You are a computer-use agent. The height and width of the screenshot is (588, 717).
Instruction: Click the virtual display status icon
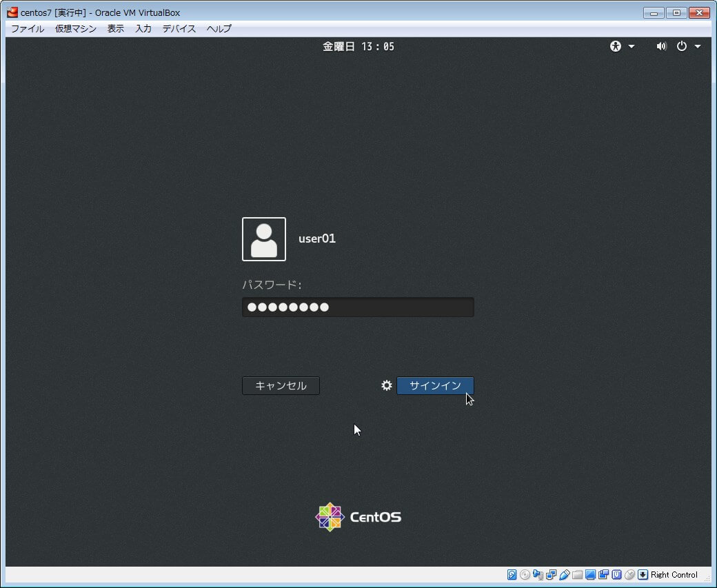pos(591,575)
